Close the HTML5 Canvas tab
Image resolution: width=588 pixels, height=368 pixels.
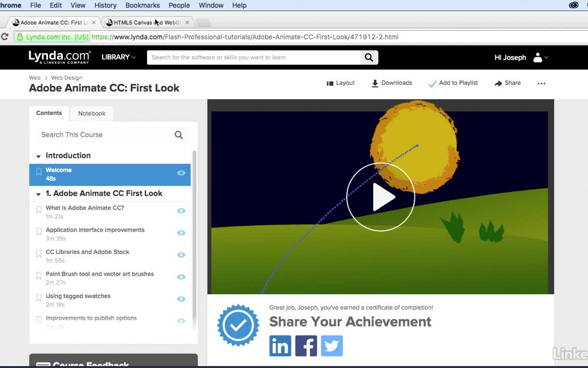tap(187, 22)
